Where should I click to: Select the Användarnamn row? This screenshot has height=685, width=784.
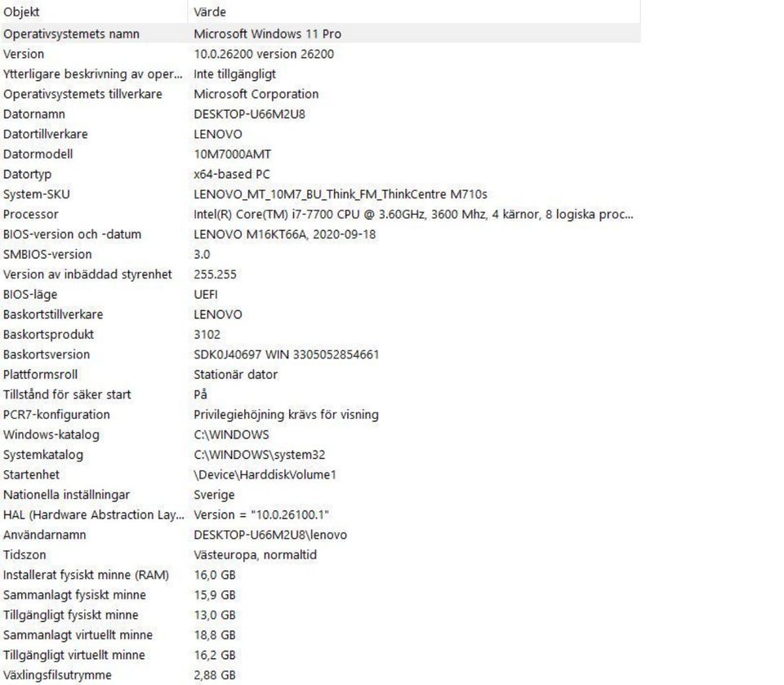pos(320,535)
